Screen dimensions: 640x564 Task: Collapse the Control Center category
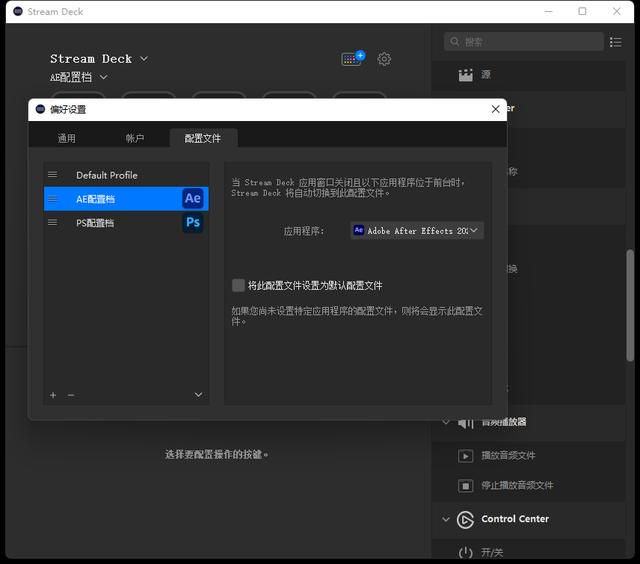click(446, 520)
